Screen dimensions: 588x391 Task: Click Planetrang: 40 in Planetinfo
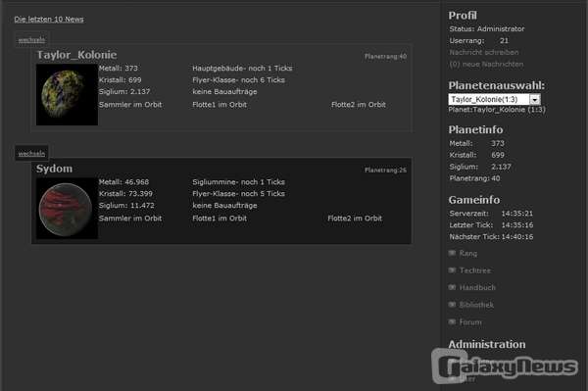pyautogui.click(x=474, y=178)
